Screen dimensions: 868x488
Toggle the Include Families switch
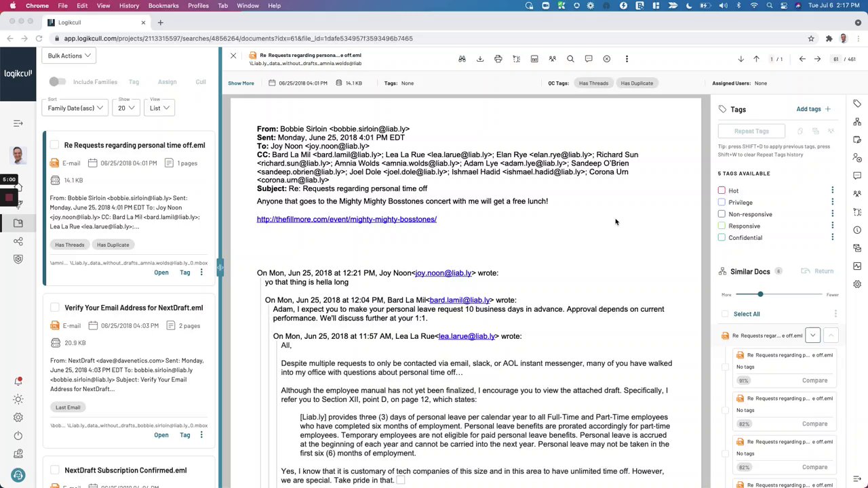click(x=57, y=81)
